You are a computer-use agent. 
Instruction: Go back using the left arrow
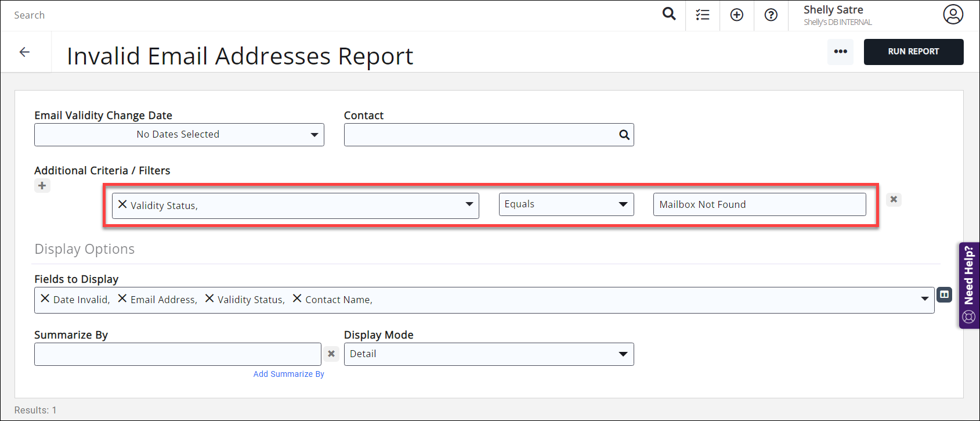point(24,52)
